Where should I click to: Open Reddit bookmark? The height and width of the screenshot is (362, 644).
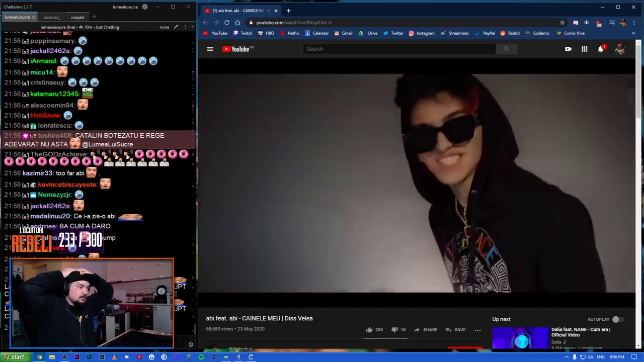510,33
